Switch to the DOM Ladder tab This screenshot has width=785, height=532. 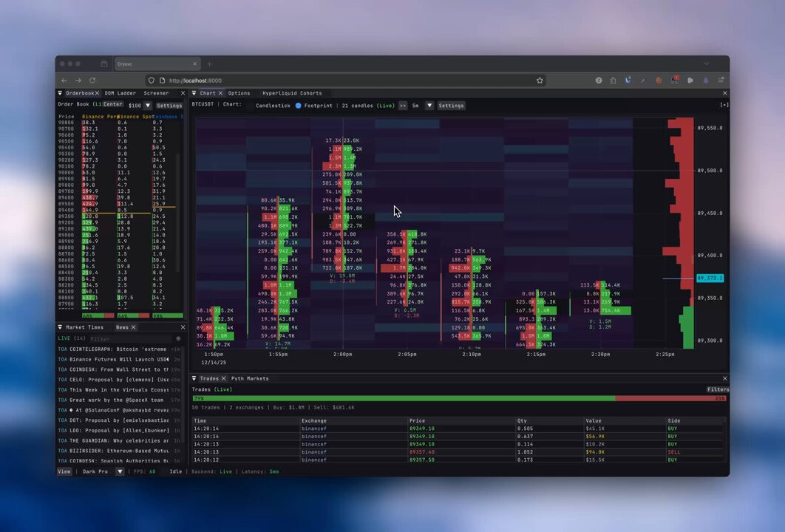pyautogui.click(x=120, y=93)
